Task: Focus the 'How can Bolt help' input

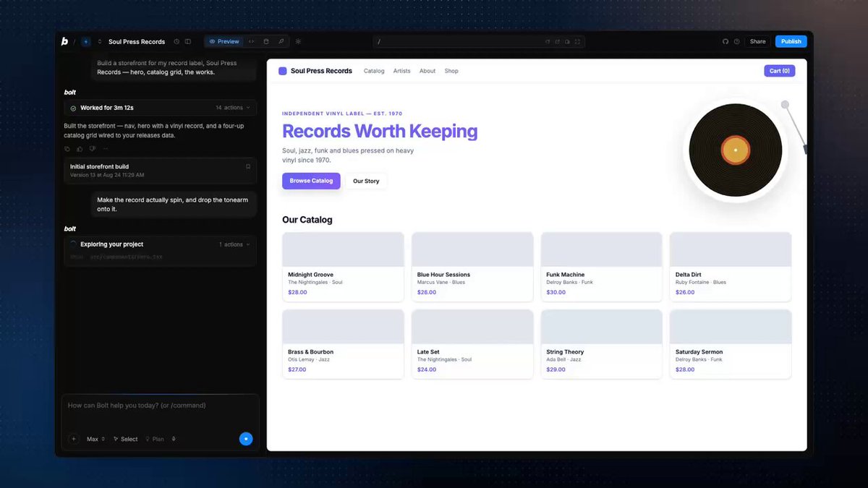Action: (158, 406)
